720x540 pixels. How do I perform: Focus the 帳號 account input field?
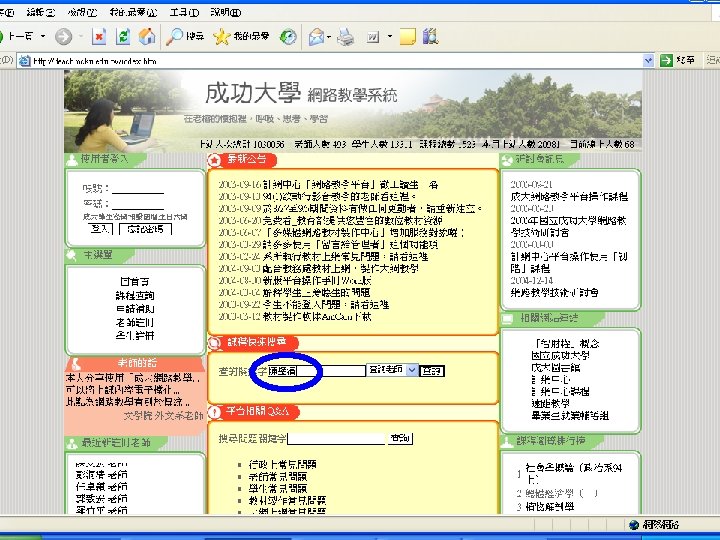coord(138,188)
